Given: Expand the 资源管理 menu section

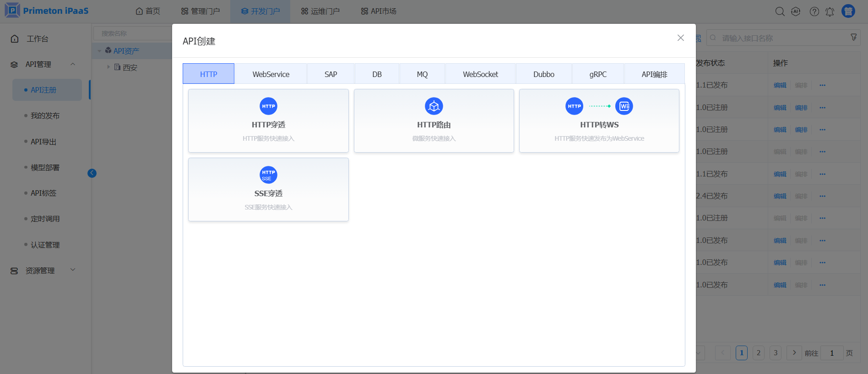Looking at the screenshot, I should coord(73,270).
